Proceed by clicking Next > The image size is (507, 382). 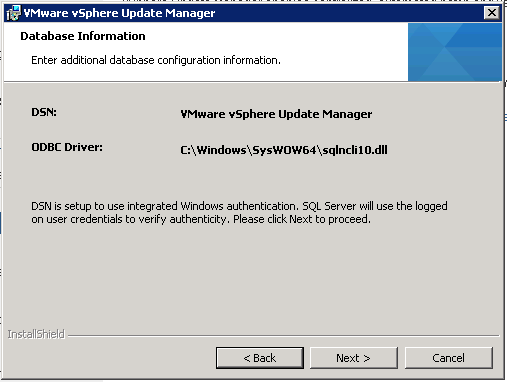[354, 358]
